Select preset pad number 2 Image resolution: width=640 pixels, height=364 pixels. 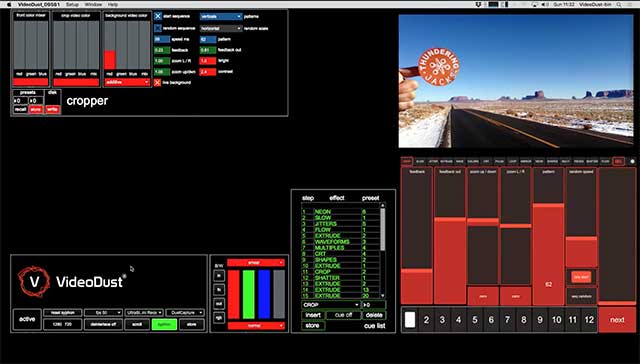pos(426,320)
